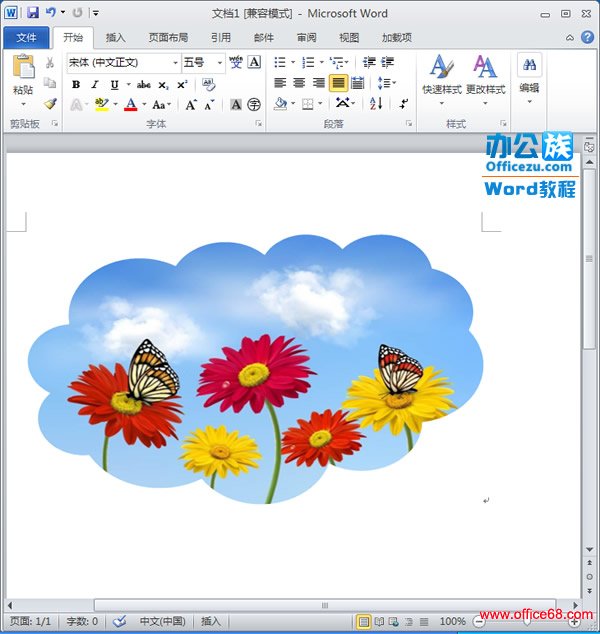Screen dimensions: 600x634
Task: Click the Copy icon
Action: point(50,83)
